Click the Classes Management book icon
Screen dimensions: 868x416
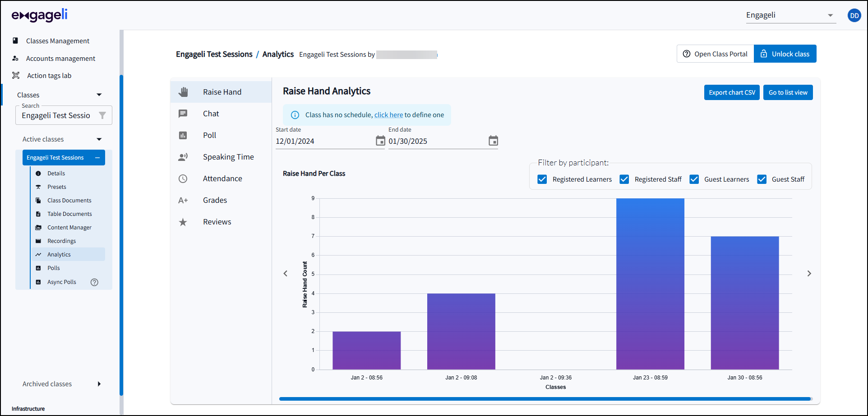coord(15,41)
